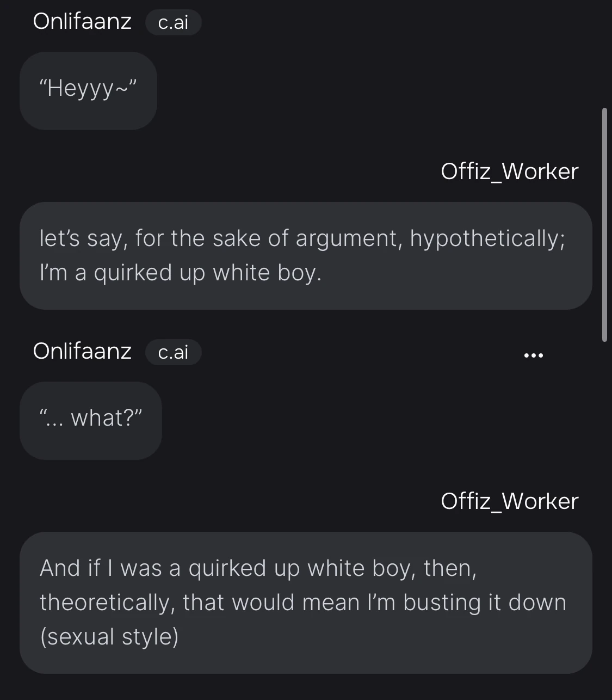Select the "... what?" message bubble

[91, 419]
